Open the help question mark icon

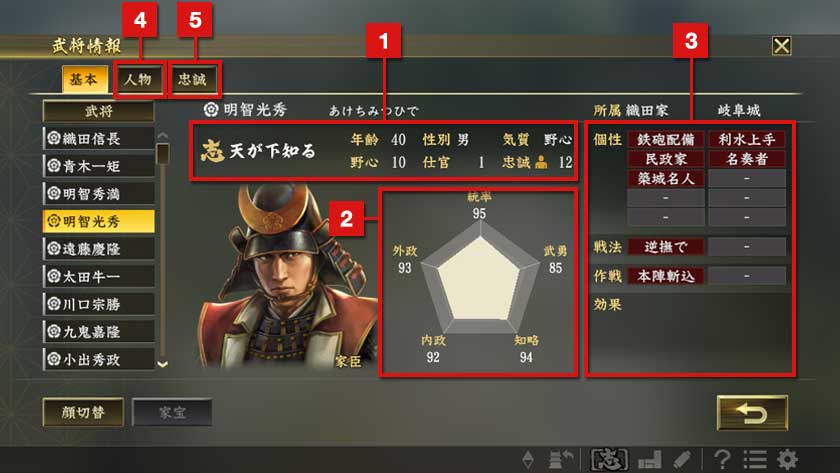722,459
